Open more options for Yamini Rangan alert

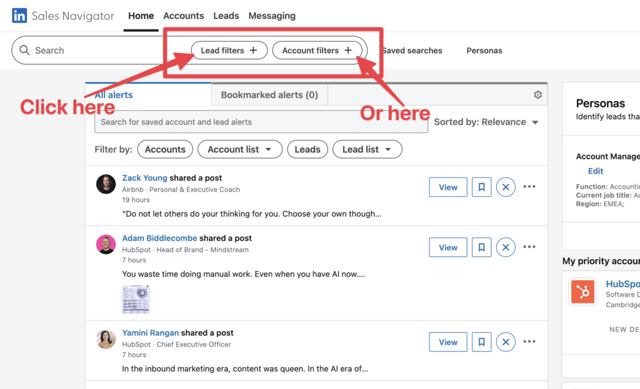[529, 341]
